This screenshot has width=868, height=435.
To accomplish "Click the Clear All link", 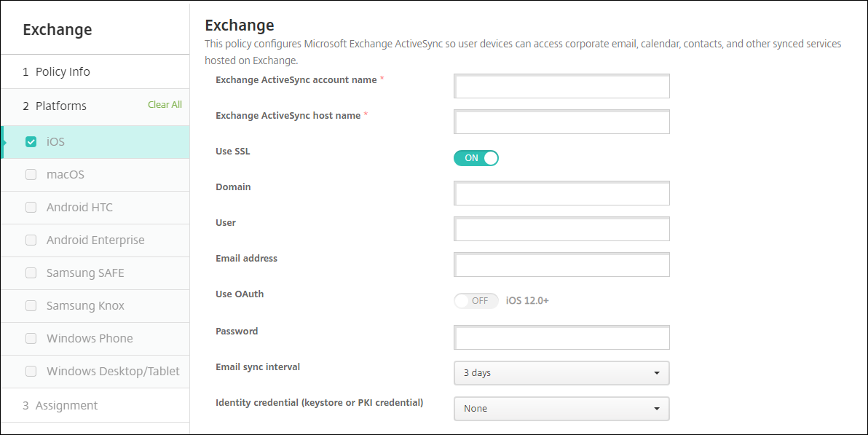I will (165, 105).
